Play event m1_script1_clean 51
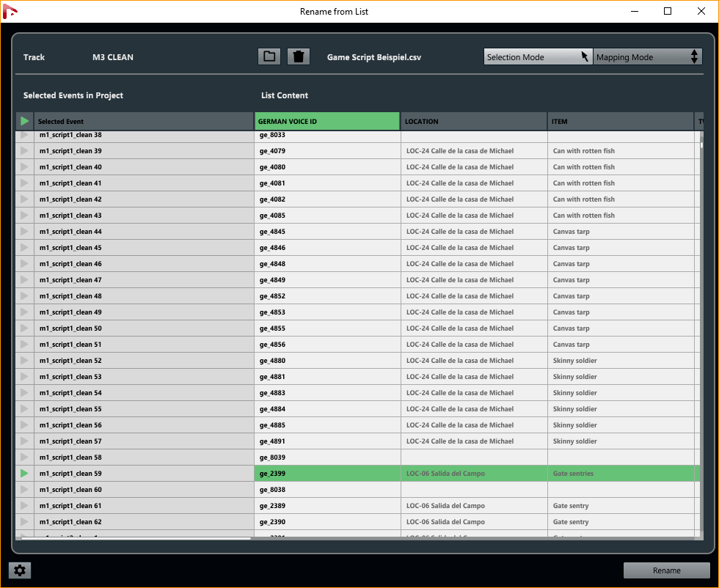 pos(25,344)
